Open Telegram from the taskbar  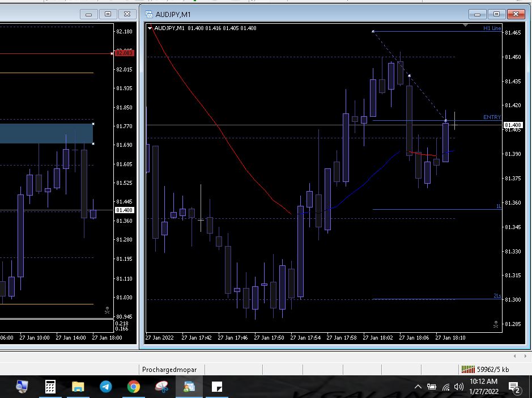click(x=106, y=387)
